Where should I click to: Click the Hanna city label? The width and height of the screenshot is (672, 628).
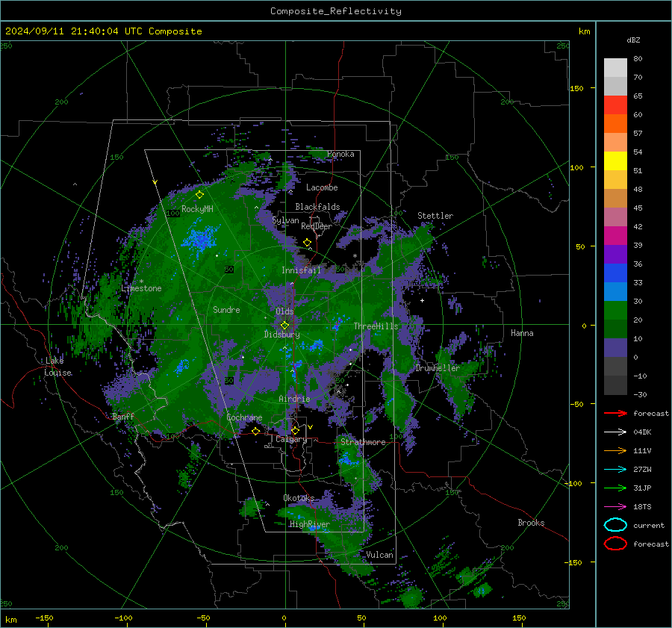tap(522, 333)
